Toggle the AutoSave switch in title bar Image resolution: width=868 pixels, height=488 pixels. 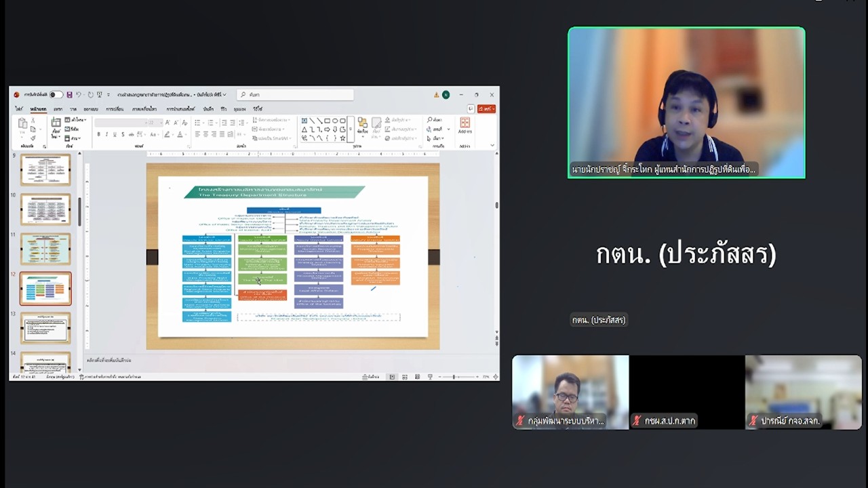click(56, 95)
